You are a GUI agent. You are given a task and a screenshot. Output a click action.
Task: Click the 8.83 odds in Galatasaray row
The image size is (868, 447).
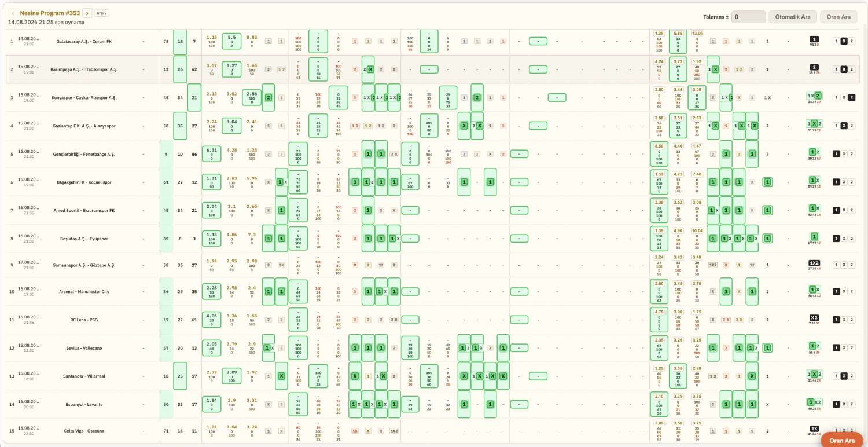coord(252,37)
